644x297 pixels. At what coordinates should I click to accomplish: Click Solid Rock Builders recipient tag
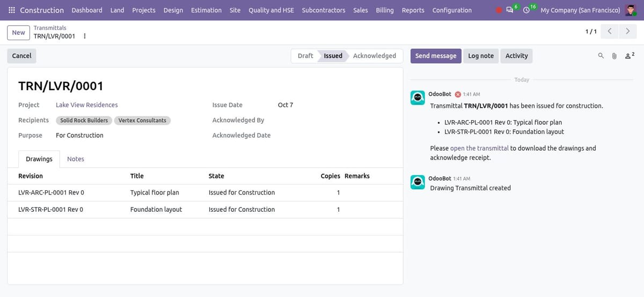(x=84, y=121)
